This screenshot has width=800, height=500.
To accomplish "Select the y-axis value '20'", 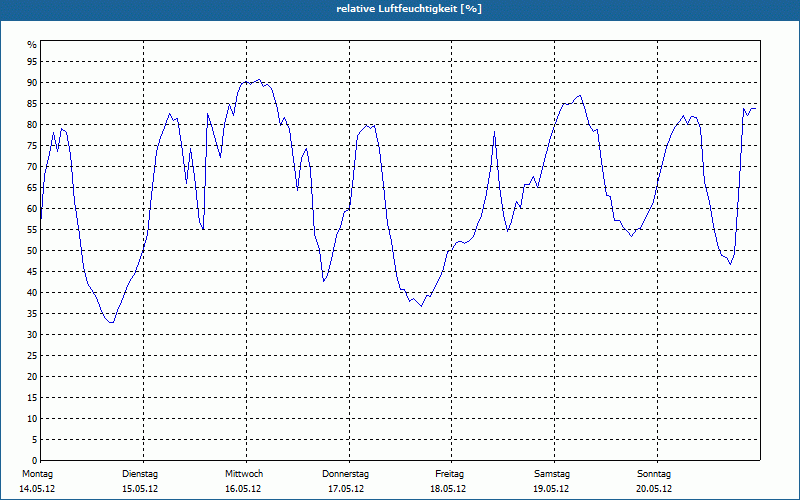I will [x=32, y=377].
